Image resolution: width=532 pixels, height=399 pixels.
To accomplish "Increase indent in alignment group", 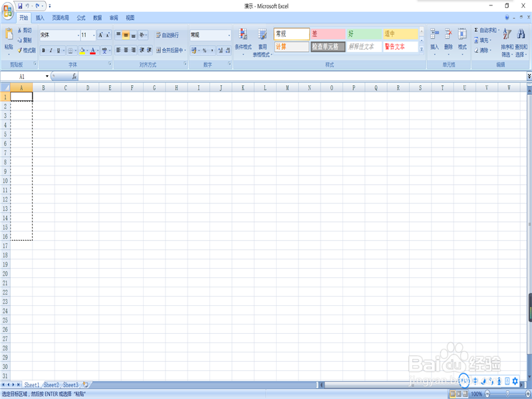I will point(149,50).
